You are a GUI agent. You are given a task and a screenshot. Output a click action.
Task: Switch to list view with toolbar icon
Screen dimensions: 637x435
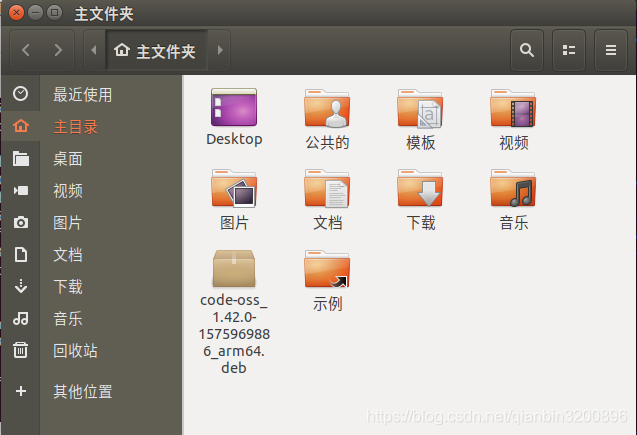pyautogui.click(x=569, y=50)
